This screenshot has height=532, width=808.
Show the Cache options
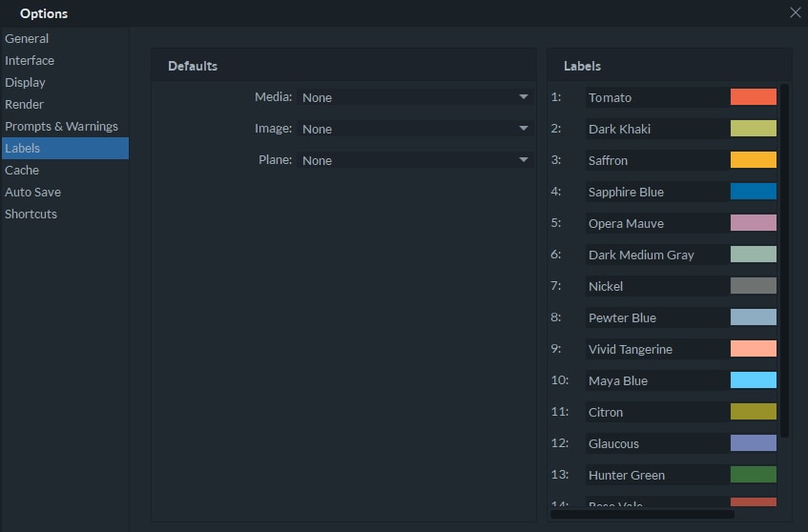tap(22, 171)
